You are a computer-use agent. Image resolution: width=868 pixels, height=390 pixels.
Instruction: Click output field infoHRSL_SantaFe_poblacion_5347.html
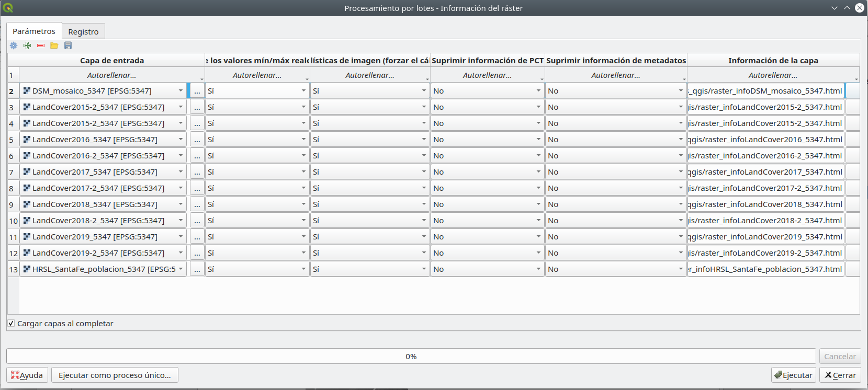(x=766, y=269)
